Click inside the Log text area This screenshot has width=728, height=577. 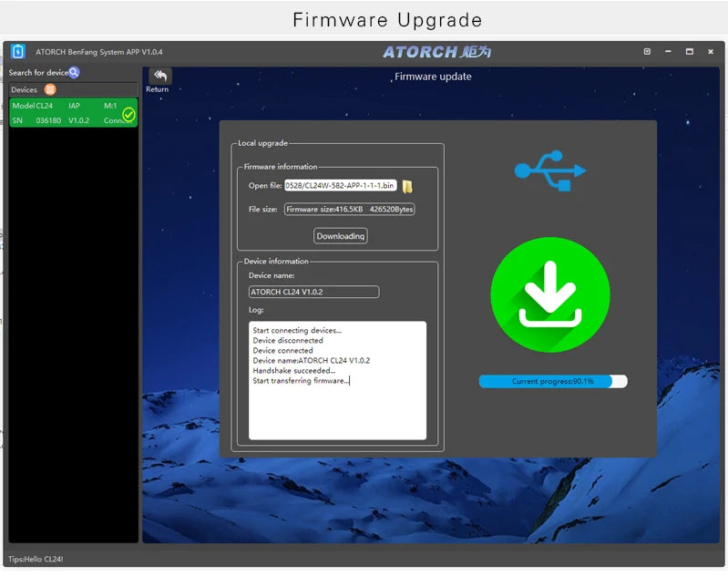(337, 380)
